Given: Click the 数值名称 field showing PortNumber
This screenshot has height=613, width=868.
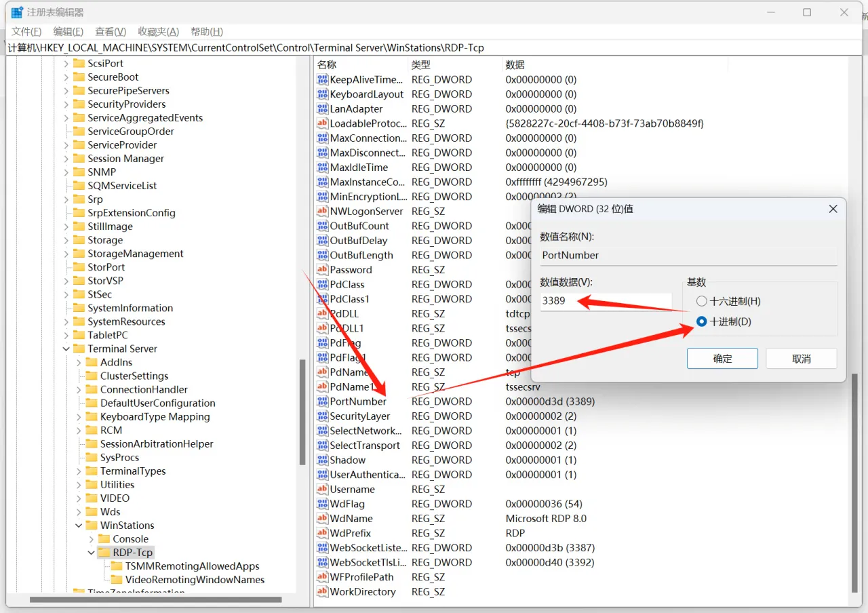Looking at the screenshot, I should (x=688, y=256).
